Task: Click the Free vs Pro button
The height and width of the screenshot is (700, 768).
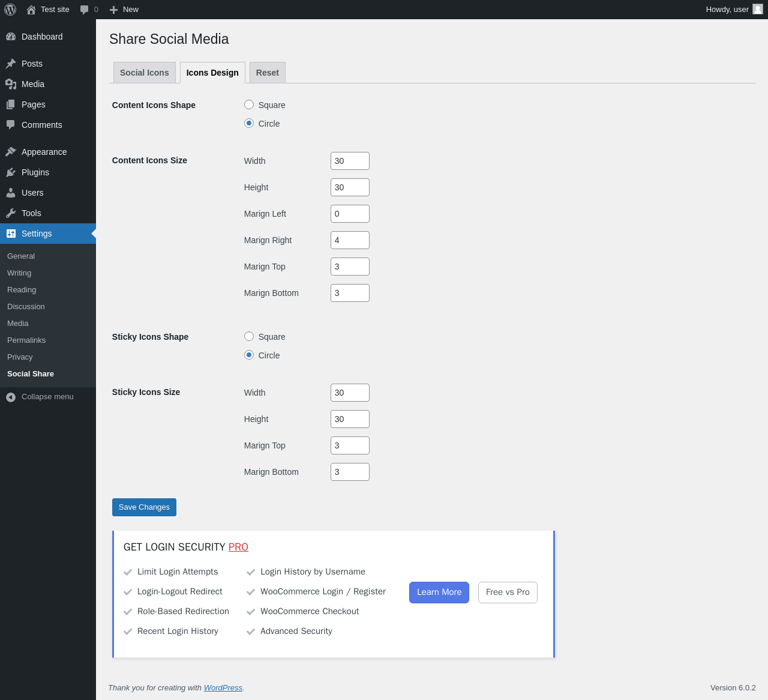Action: tap(508, 593)
